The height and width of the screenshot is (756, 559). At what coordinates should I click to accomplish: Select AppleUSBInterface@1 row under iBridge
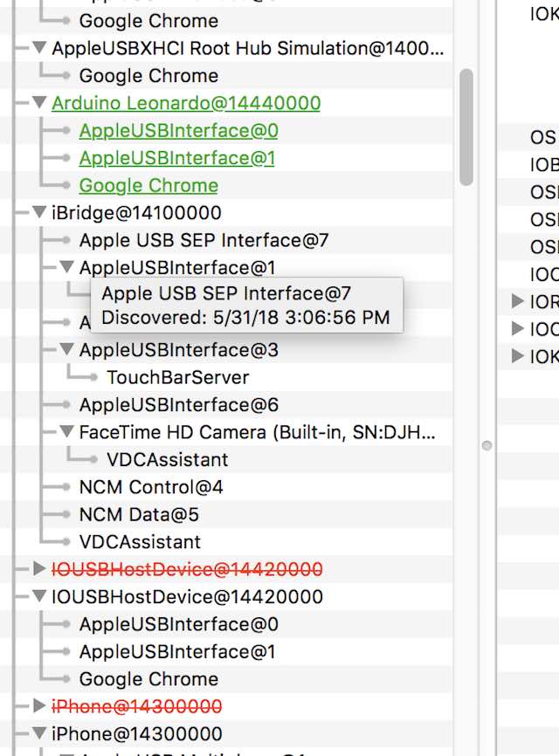[x=177, y=268]
